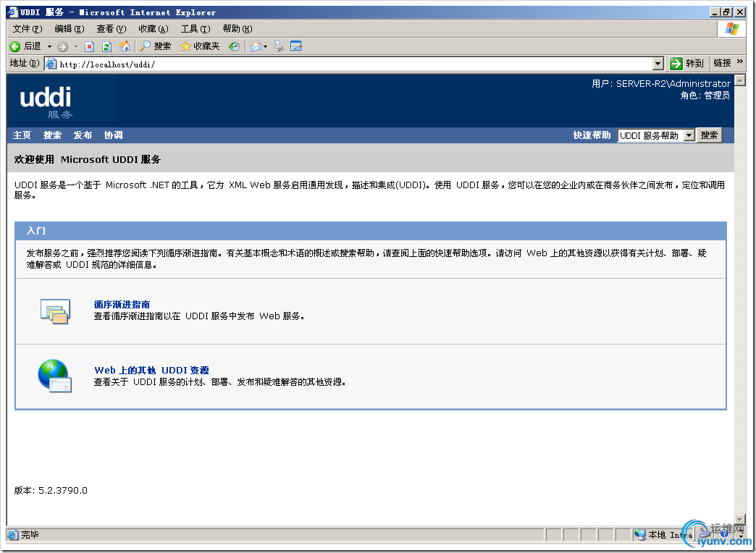Minimize the Internet Explorer window
Viewport: 756px width, 553px height.
[716, 12]
